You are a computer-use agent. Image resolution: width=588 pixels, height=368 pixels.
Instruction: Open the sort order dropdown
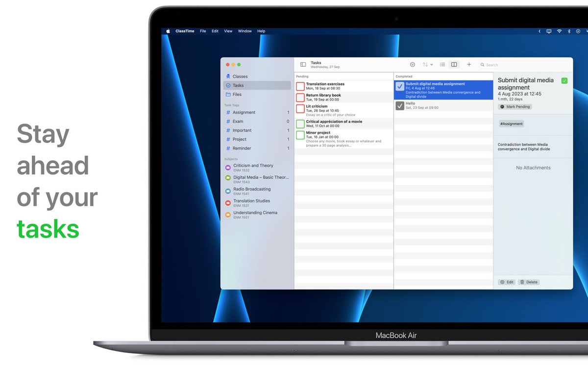(427, 65)
